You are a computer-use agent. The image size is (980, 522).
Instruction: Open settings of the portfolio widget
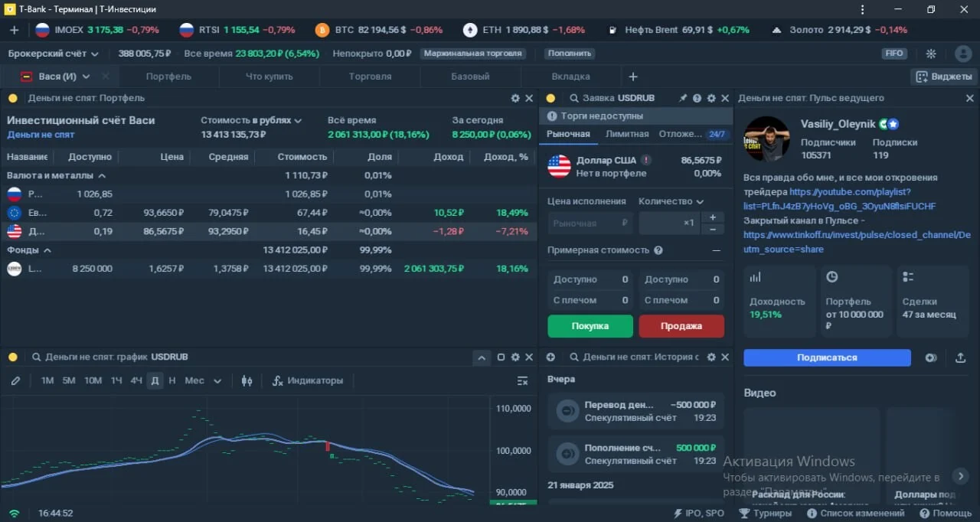[x=515, y=98]
